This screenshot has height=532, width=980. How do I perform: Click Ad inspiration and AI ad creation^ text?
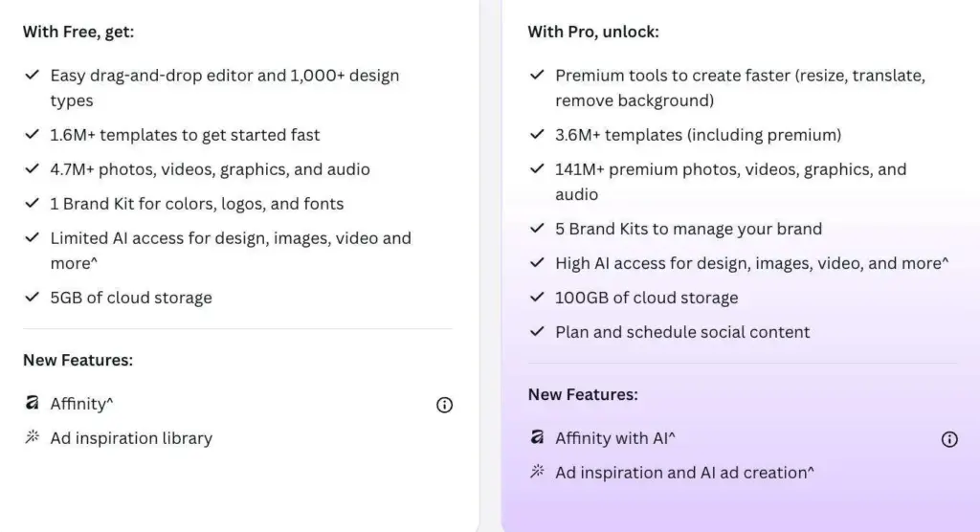pos(685,473)
